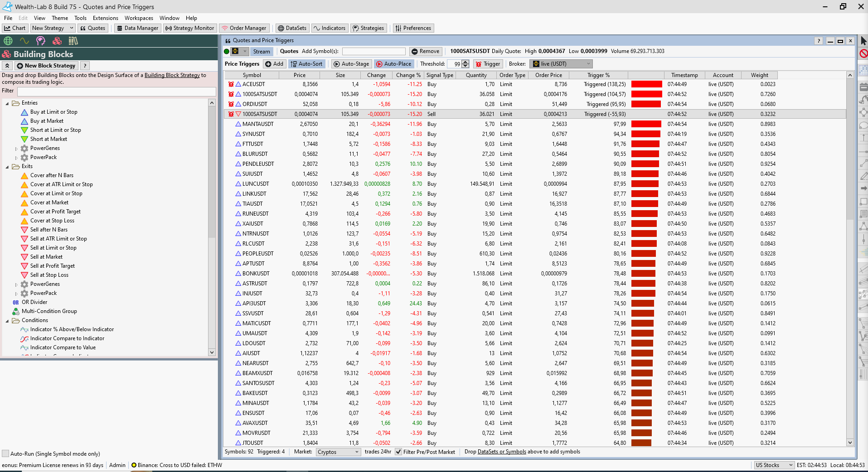Screen dimensions: 868x472
Task: Click the Building Blocks help question mark
Action: [x=85, y=66]
